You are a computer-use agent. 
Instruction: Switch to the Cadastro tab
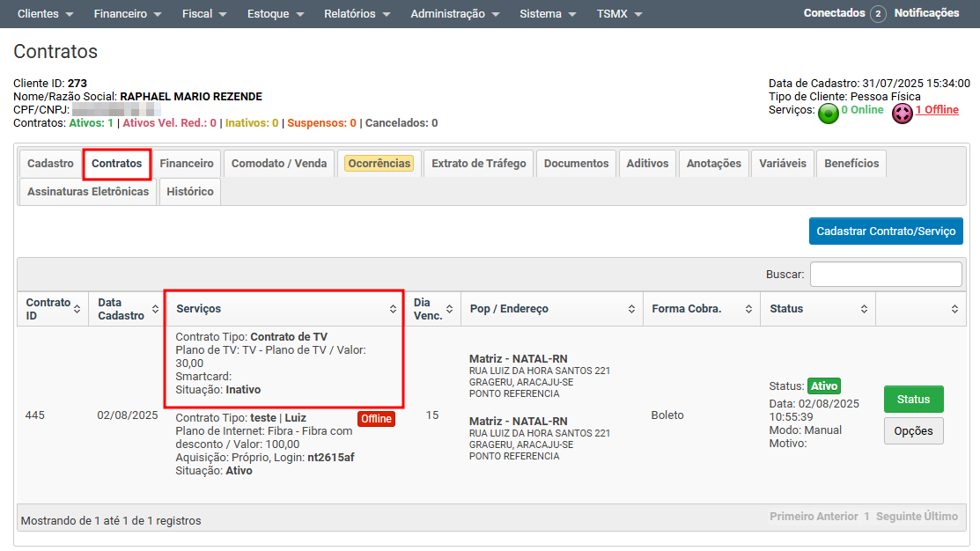pyautogui.click(x=50, y=164)
